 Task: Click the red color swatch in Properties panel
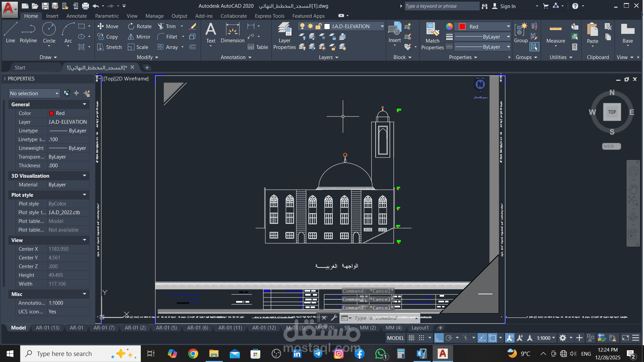click(x=462, y=26)
